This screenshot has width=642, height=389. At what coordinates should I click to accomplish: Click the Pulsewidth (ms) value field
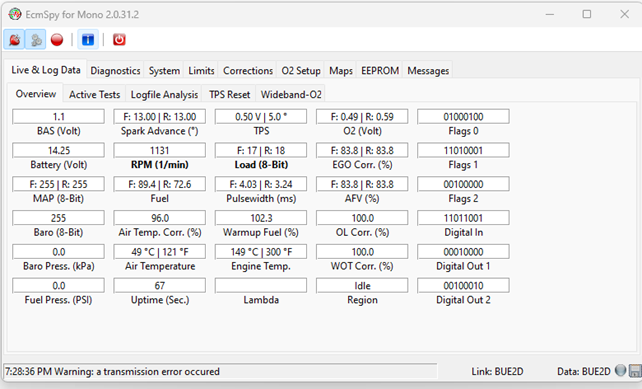coord(261,184)
